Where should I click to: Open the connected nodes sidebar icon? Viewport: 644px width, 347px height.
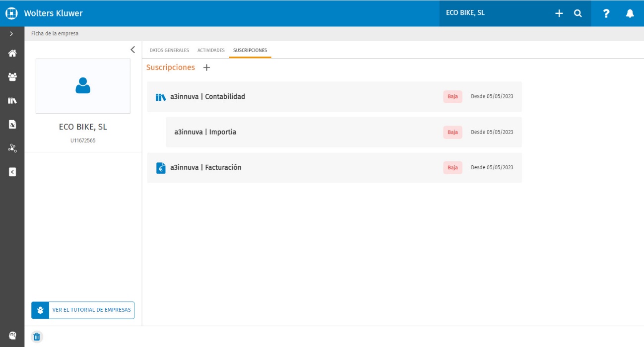click(12, 148)
